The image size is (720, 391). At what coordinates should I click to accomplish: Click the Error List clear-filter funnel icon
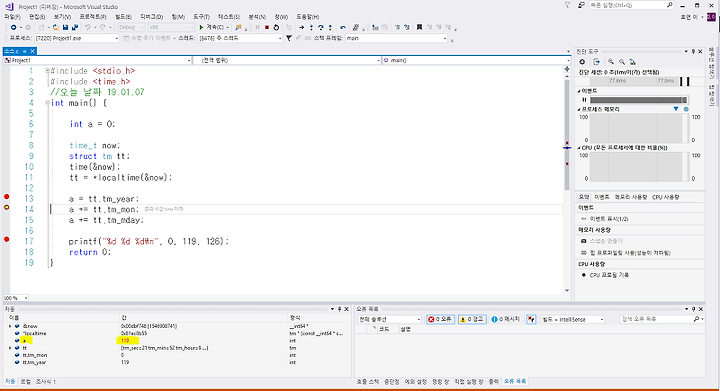(531, 319)
